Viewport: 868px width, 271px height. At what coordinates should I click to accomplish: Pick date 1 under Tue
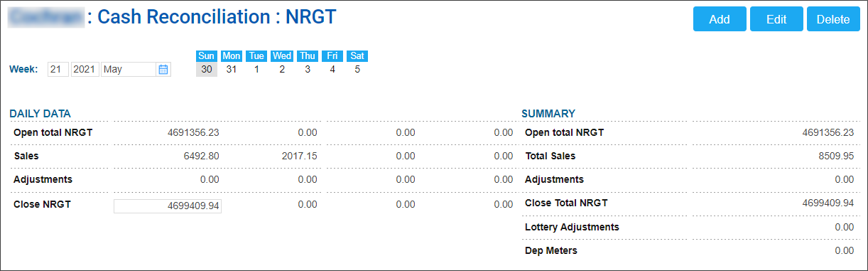tap(257, 69)
